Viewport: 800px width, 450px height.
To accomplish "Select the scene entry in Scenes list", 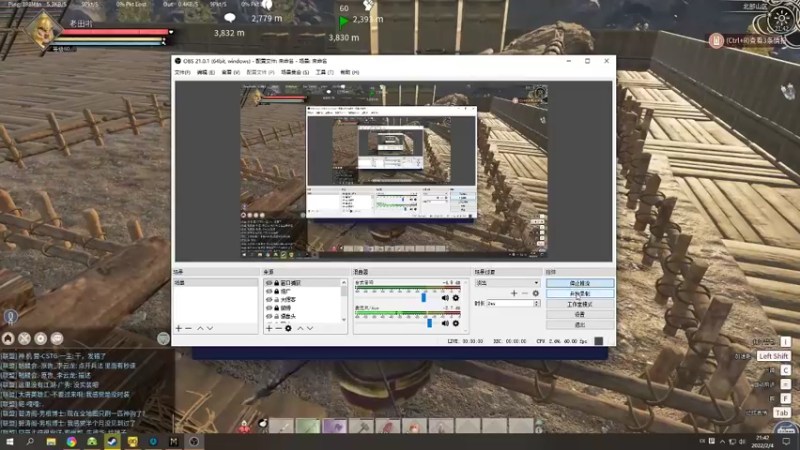I will click(x=215, y=283).
